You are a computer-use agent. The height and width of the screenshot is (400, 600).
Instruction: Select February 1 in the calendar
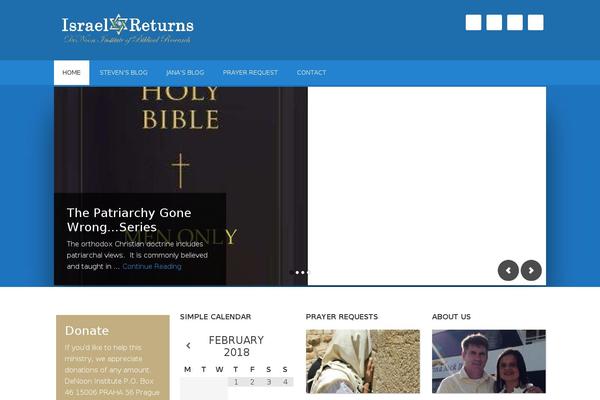pos(236,382)
